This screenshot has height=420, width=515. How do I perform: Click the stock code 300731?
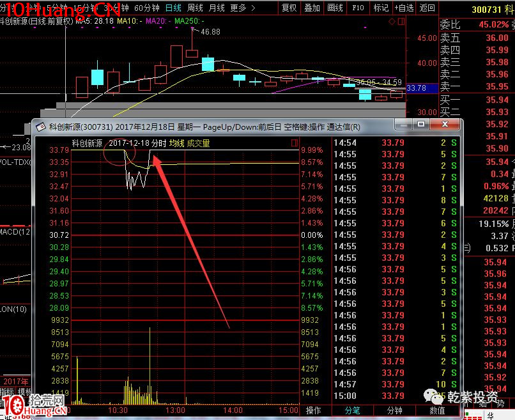coord(486,10)
